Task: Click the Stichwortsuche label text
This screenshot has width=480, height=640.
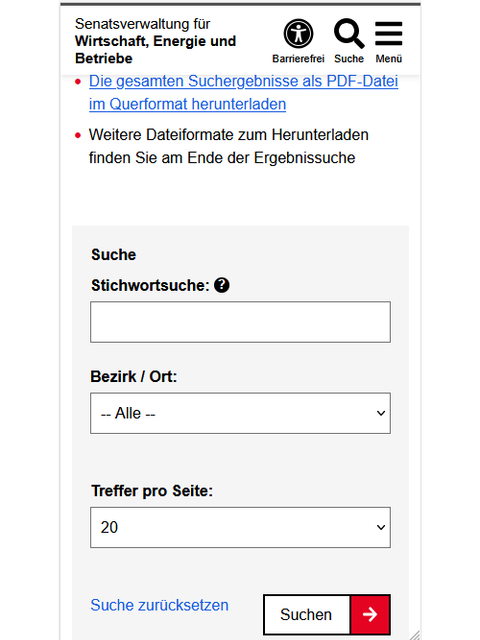Action: 150,285
